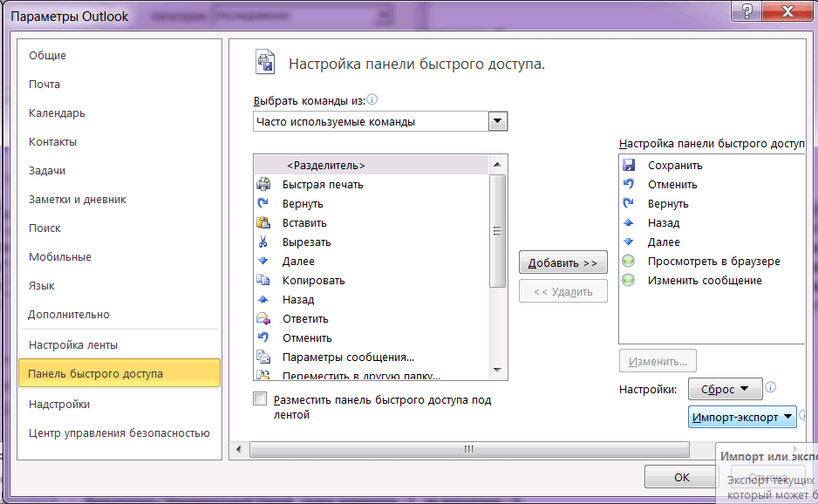Open the Задачи category
Screen dimensions: 818x504
pos(119,170)
